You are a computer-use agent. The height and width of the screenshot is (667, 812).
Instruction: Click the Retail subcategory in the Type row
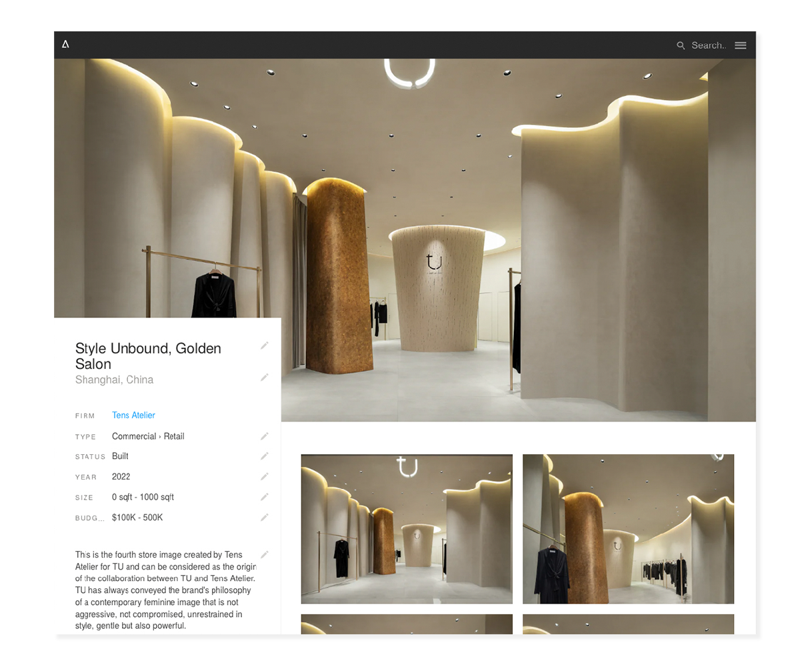point(174,436)
